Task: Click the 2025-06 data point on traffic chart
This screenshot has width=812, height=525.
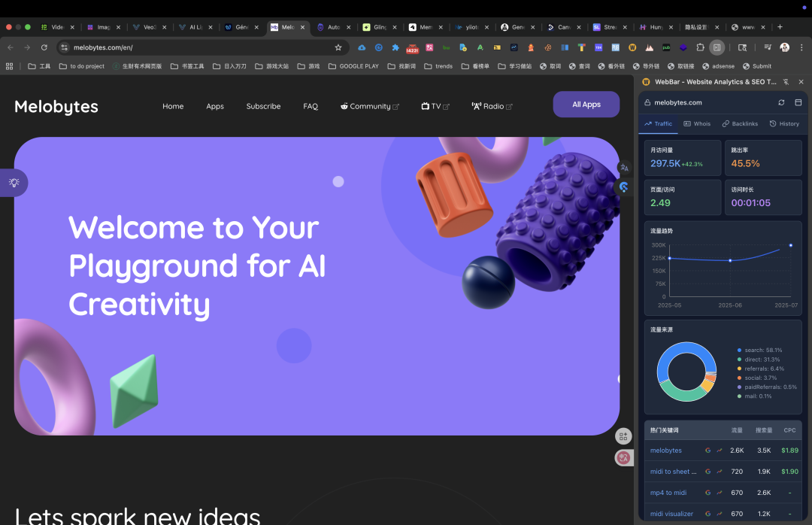Action: tap(730, 261)
